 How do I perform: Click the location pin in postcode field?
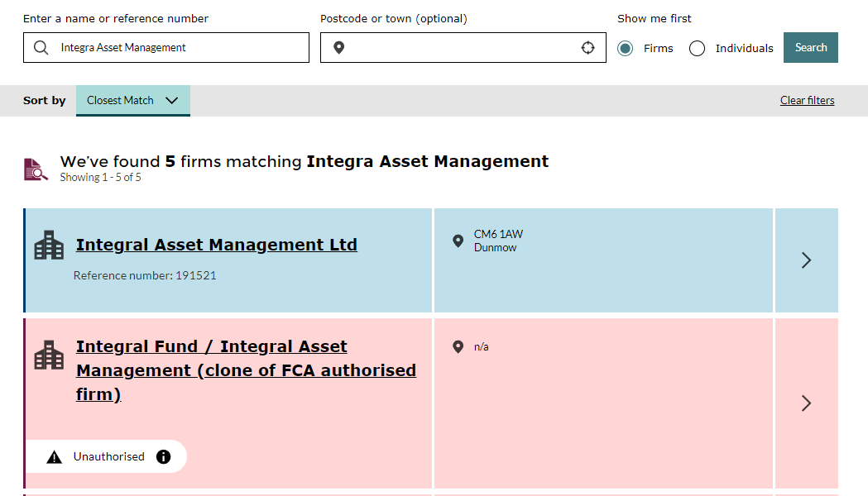click(338, 48)
